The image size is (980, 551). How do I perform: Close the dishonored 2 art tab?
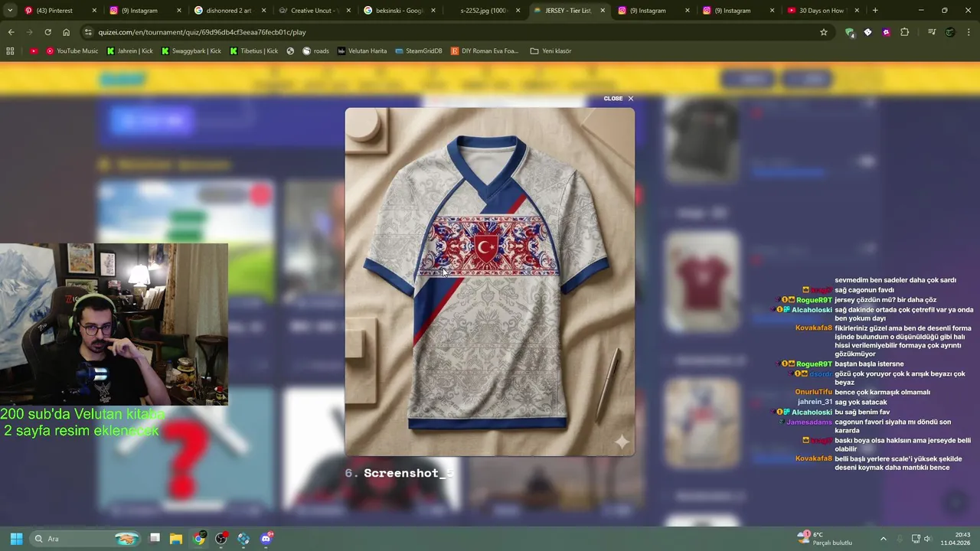pos(263,11)
